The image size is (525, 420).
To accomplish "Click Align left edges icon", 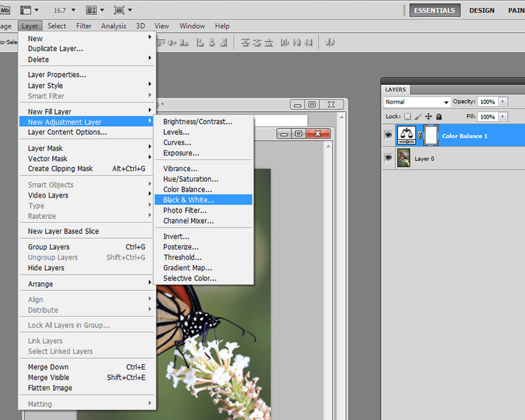I will [x=200, y=42].
